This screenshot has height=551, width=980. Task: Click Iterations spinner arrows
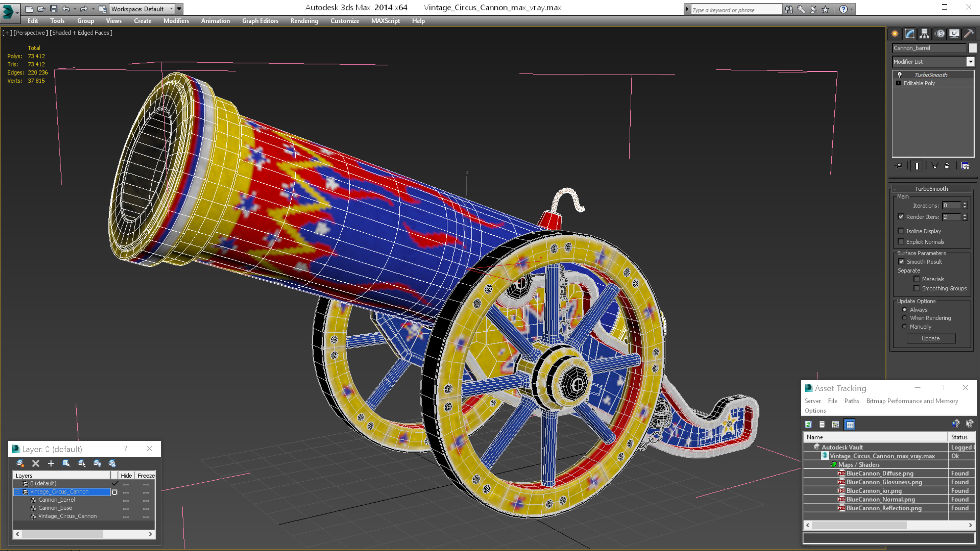click(964, 205)
